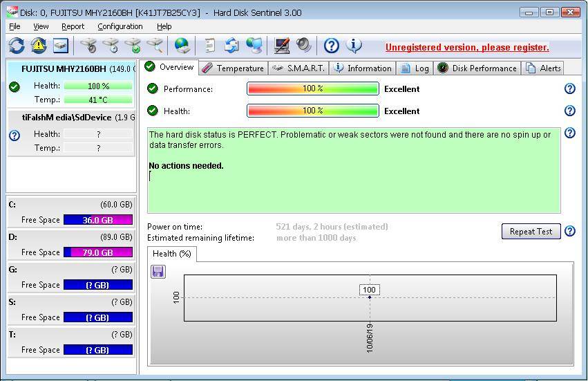
Task: Click the C: drive free space bar
Action: [x=97, y=220]
